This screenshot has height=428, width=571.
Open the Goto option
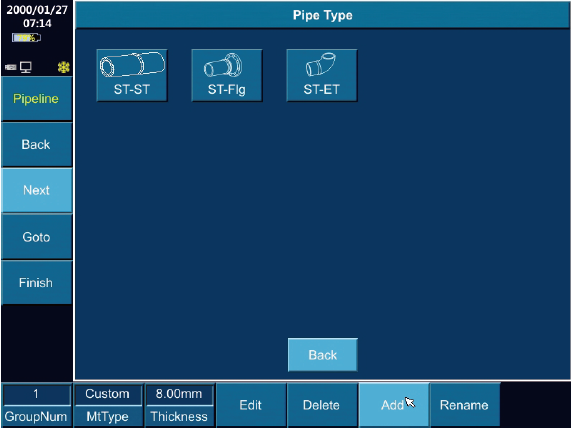pyautogui.click(x=36, y=237)
